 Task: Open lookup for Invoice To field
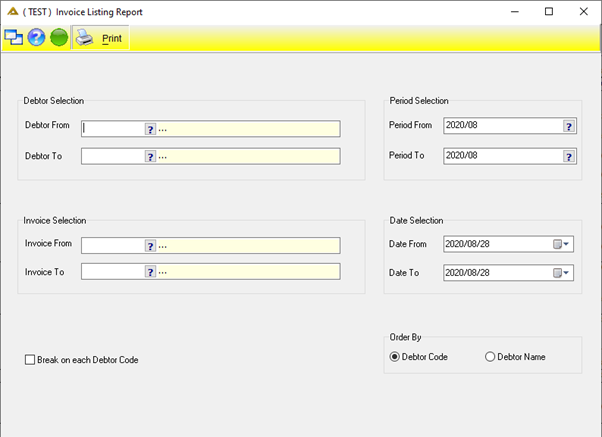click(150, 272)
